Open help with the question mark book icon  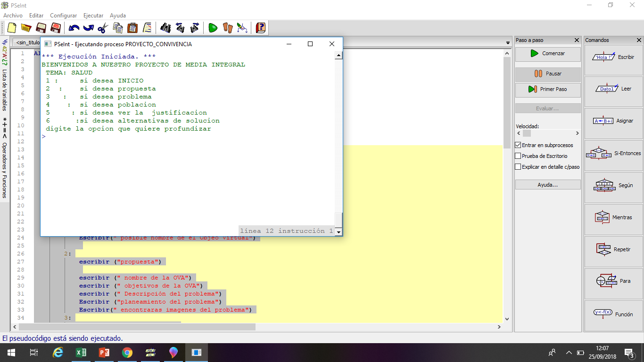click(x=260, y=28)
